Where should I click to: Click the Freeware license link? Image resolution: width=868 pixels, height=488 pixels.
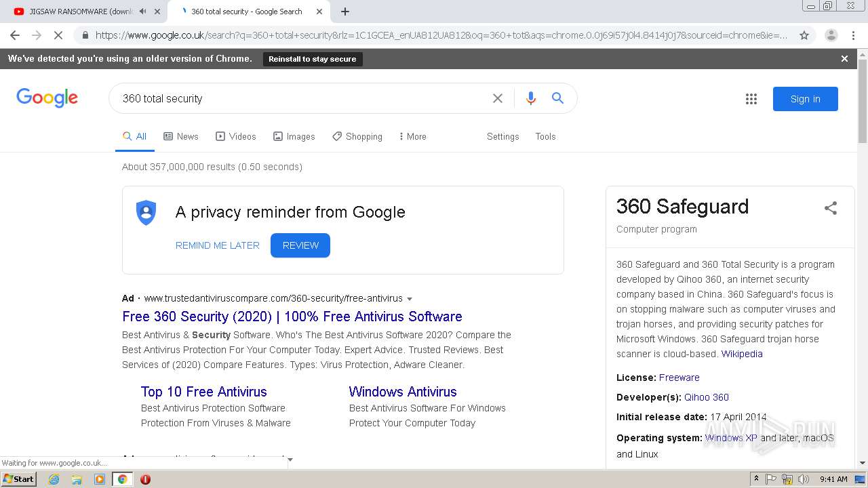tap(679, 378)
